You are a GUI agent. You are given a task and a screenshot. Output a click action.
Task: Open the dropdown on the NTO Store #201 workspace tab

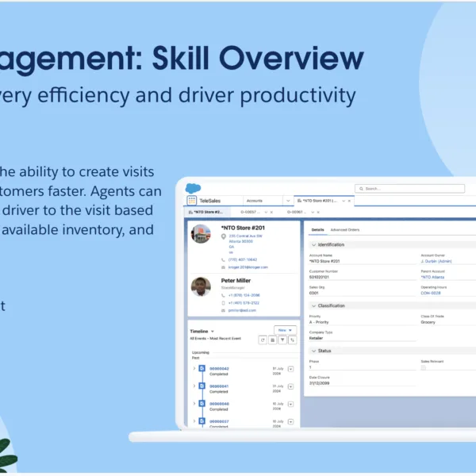point(344,201)
